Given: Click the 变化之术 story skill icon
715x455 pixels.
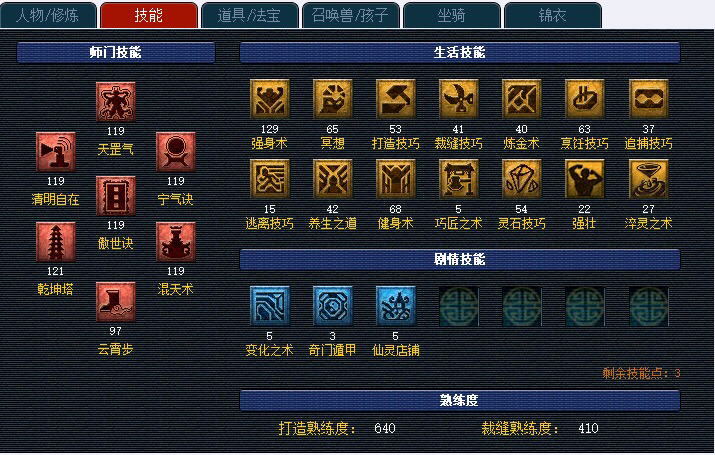Looking at the screenshot, I should (x=269, y=306).
